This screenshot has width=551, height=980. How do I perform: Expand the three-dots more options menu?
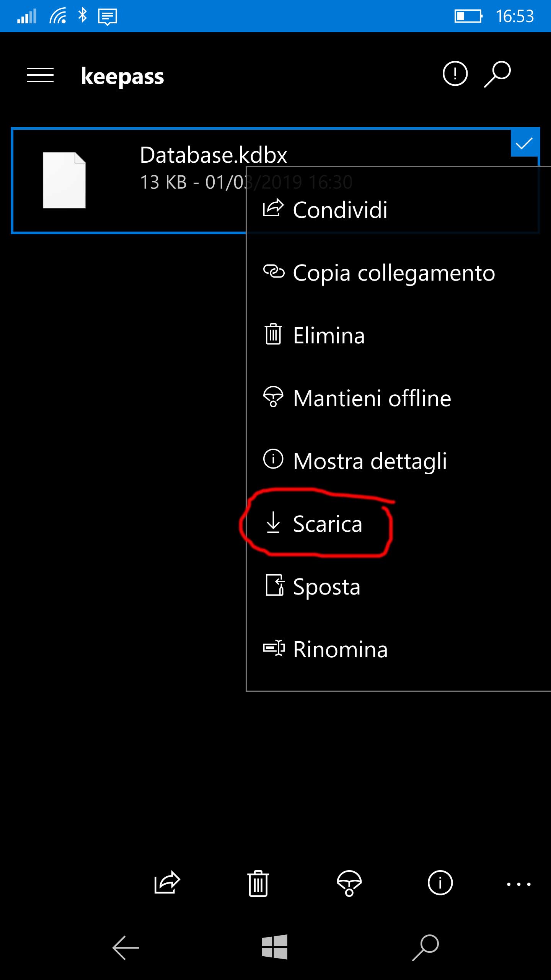[x=518, y=884]
